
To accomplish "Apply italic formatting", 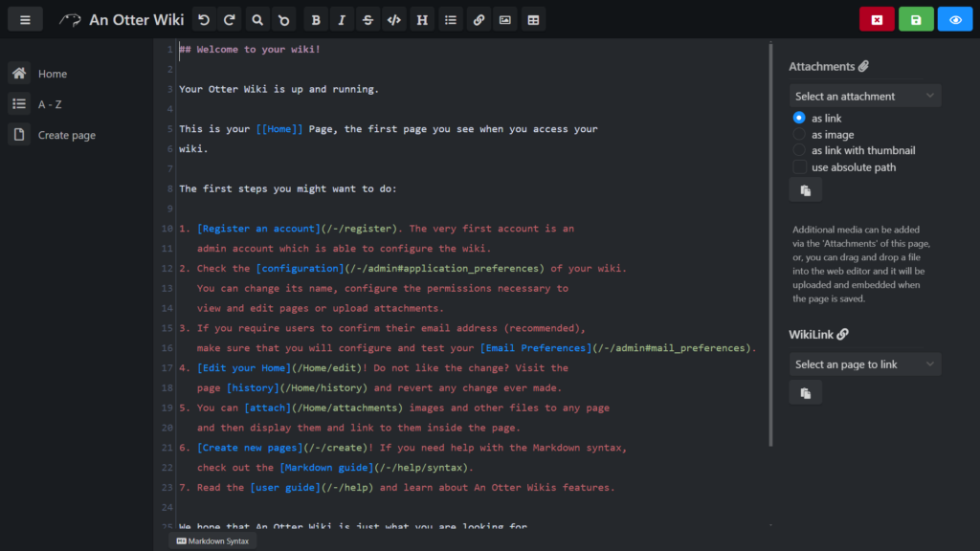I will (x=342, y=20).
